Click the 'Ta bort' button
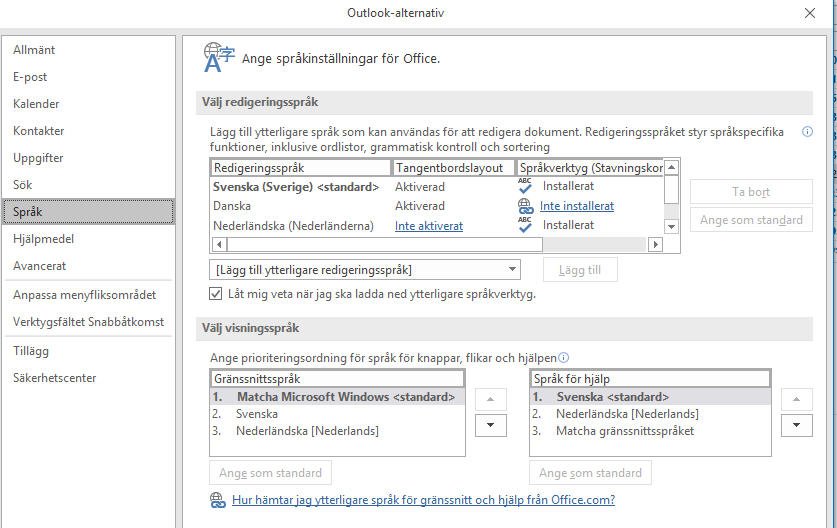 coord(751,192)
